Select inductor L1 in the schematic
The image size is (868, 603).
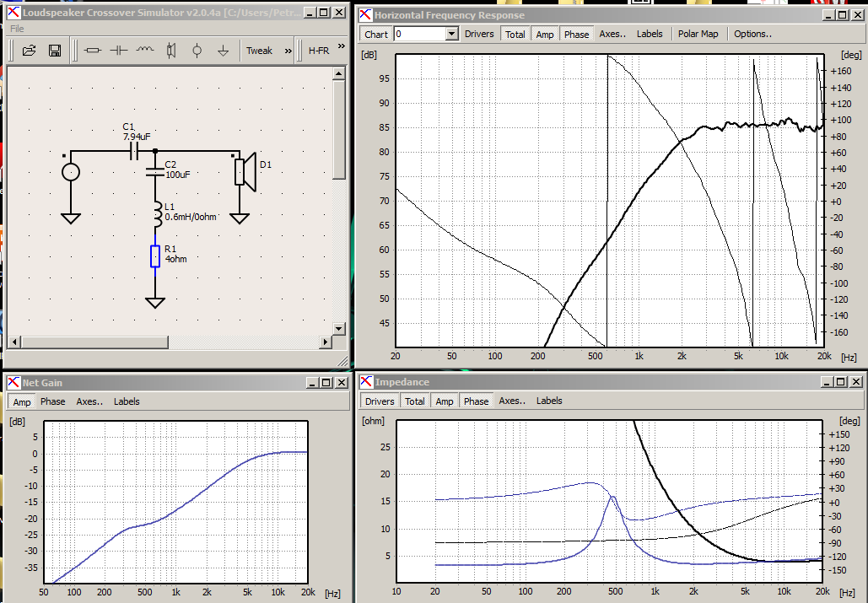(157, 215)
